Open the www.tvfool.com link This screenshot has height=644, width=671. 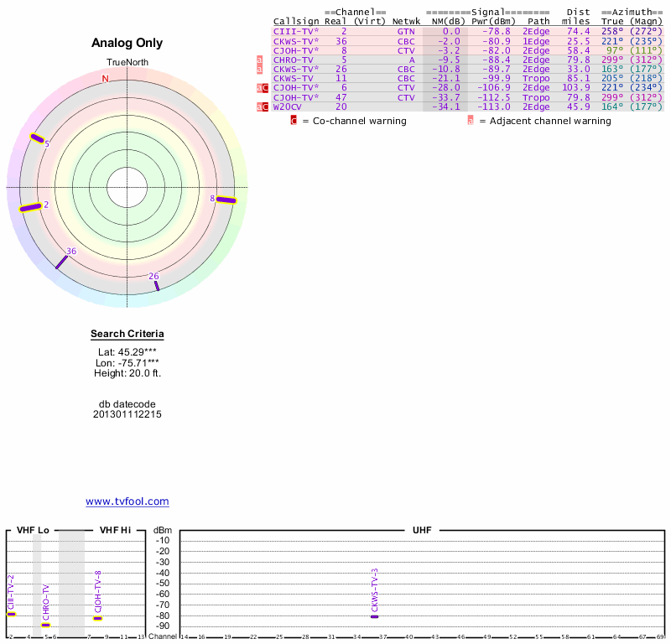(x=127, y=501)
